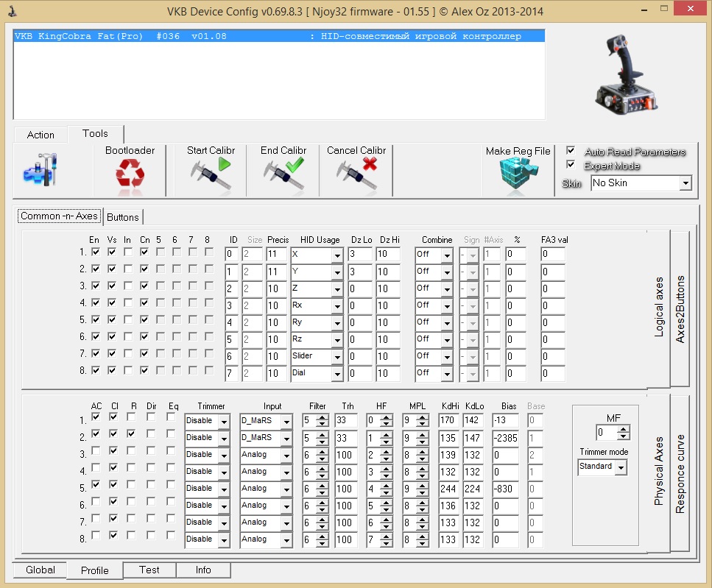Toggle In checkbox for logical axis 5
Image resolution: width=712 pixels, height=588 pixels.
click(x=128, y=319)
